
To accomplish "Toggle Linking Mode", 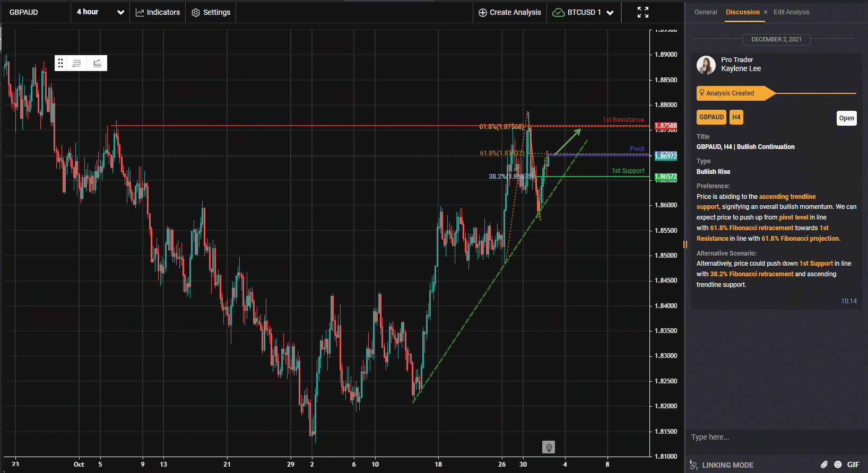I will [722, 465].
